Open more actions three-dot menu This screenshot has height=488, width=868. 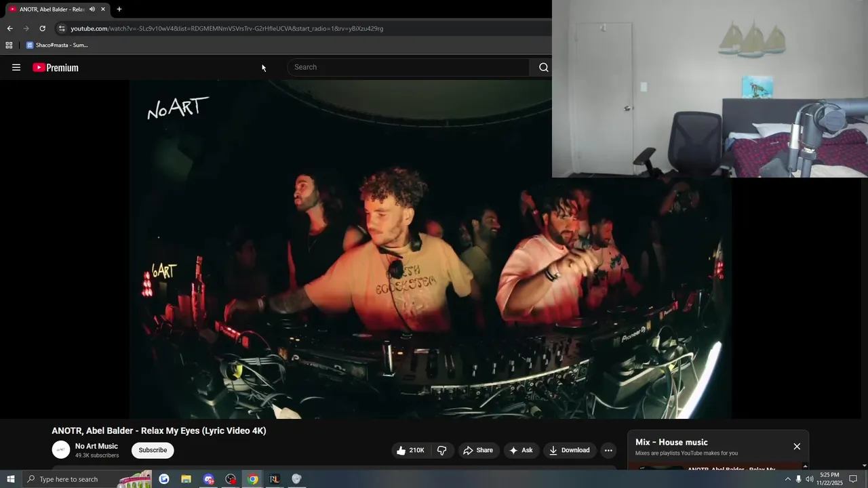click(x=608, y=450)
